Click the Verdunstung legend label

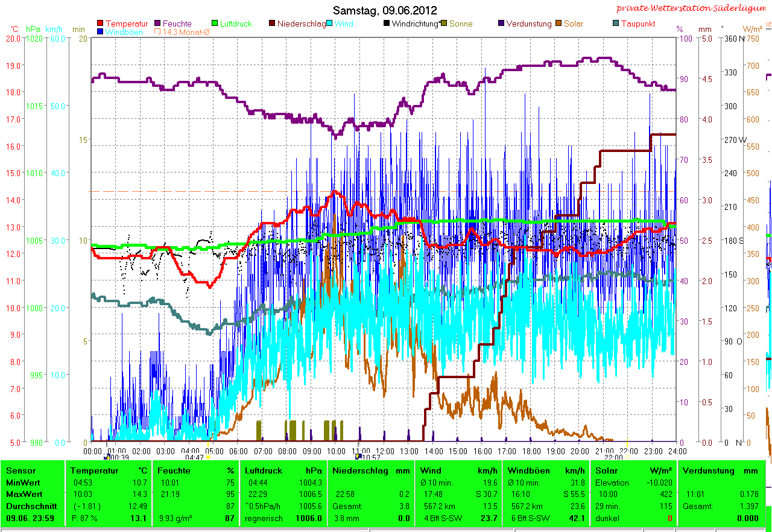(528, 24)
